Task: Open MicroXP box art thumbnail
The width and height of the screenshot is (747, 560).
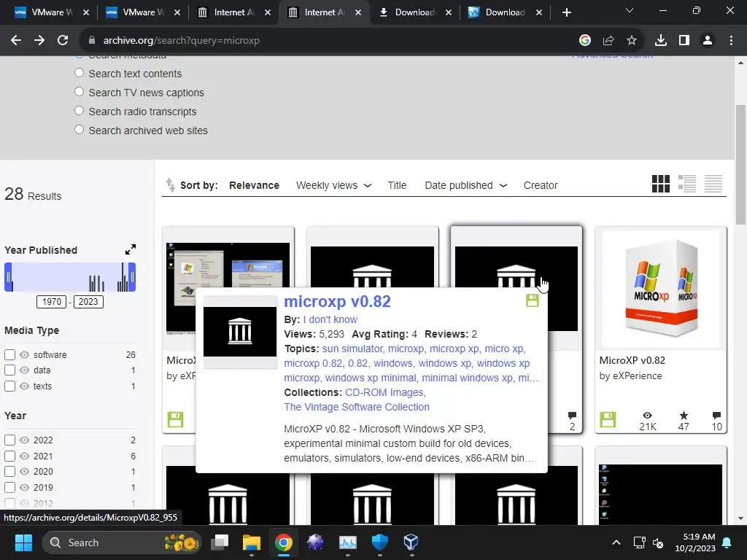Action: pos(661,289)
